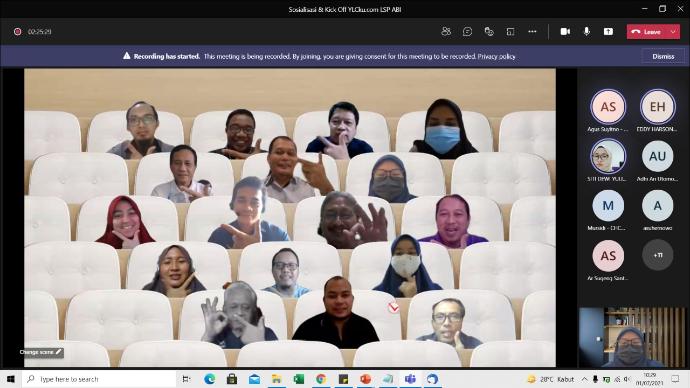This screenshot has height=388, width=690.
Task: Open PowerPoint from the taskbar
Action: pos(365,379)
